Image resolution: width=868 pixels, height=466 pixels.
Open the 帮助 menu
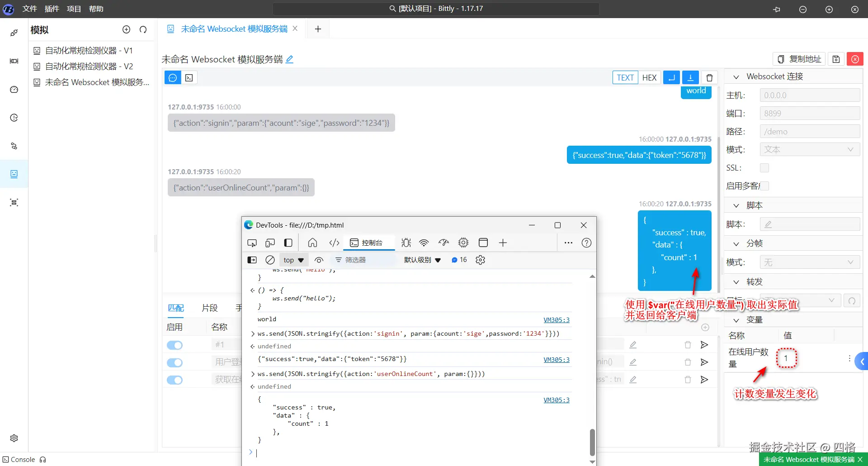96,9
